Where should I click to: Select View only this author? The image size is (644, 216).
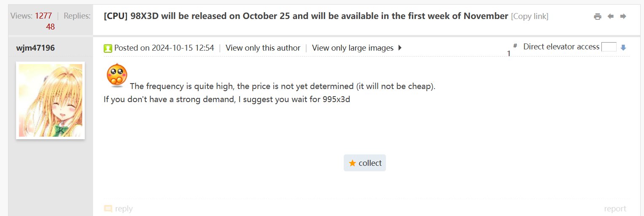pyautogui.click(x=263, y=48)
